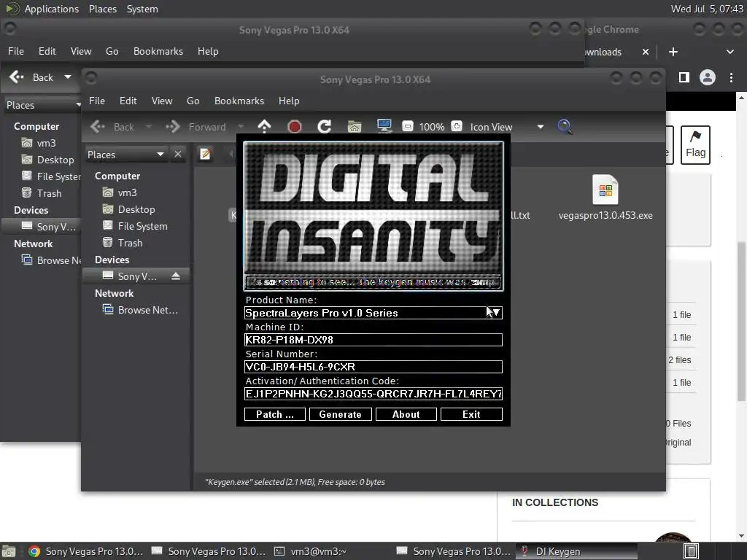Click the Machine ID field
This screenshot has width=747, height=560.
tap(373, 340)
